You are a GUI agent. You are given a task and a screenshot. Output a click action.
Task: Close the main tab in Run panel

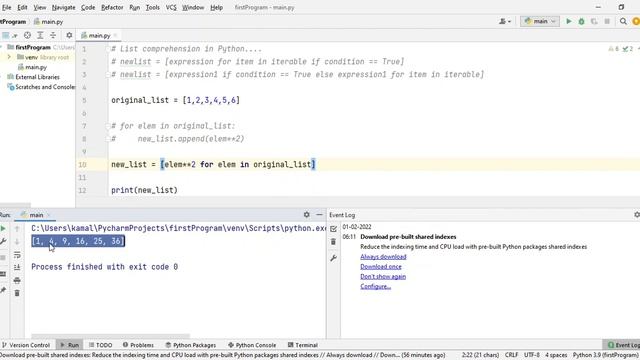(49, 215)
